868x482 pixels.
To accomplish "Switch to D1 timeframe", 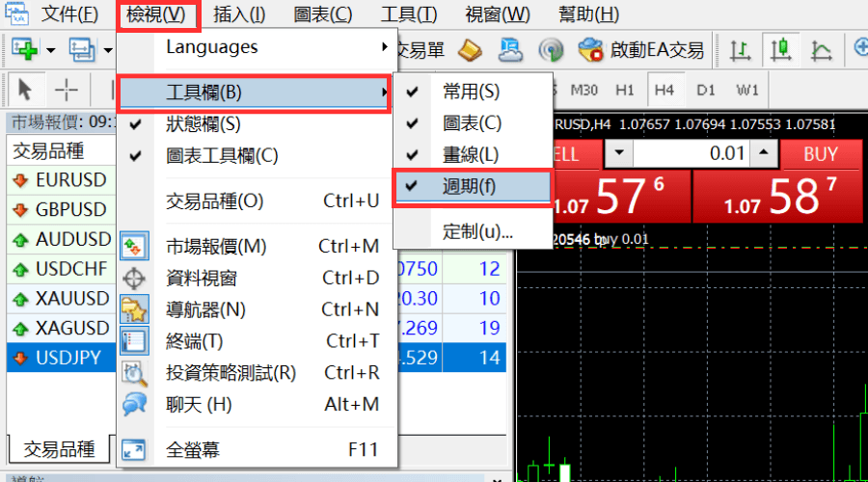I will (705, 90).
